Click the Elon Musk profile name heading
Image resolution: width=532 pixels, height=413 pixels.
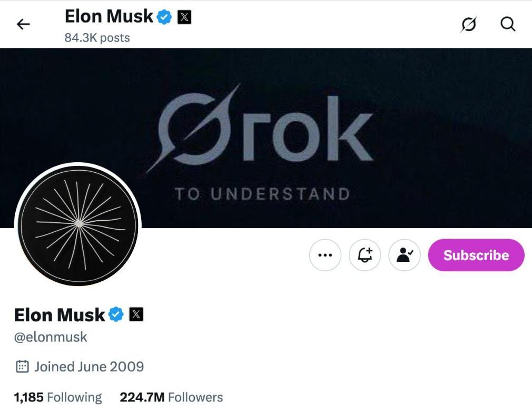pos(60,315)
